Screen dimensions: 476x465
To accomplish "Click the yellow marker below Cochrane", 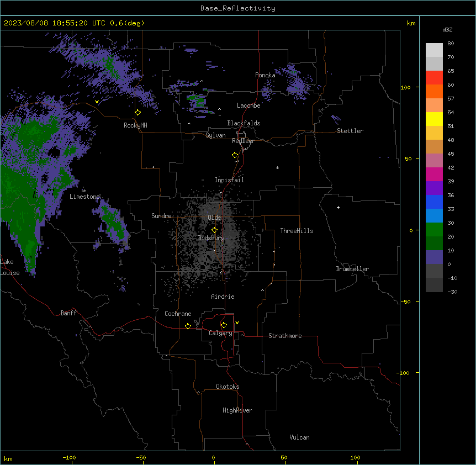I will click(x=188, y=326).
